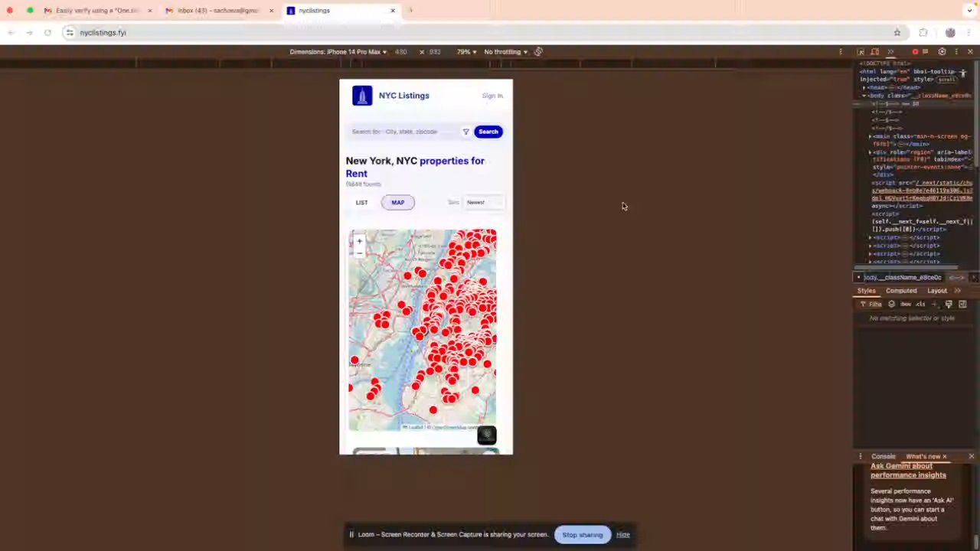Open the filter funnel icon
The width and height of the screenshot is (980, 551).
[x=465, y=132]
